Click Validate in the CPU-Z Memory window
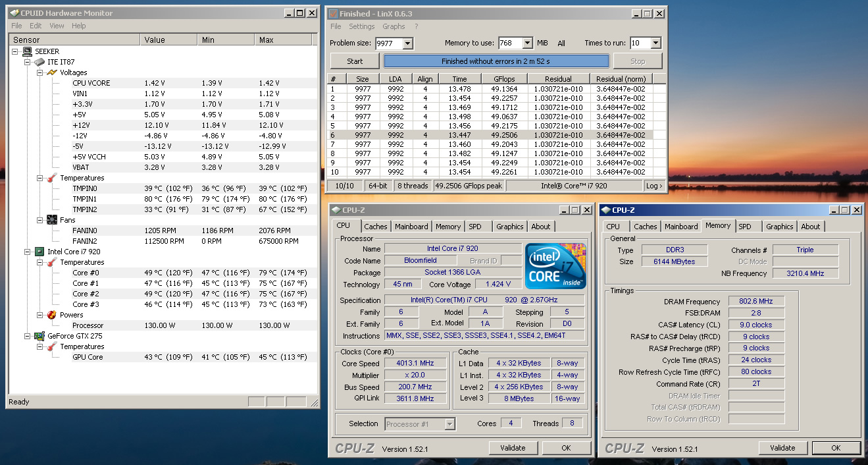The image size is (868, 465). (782, 448)
